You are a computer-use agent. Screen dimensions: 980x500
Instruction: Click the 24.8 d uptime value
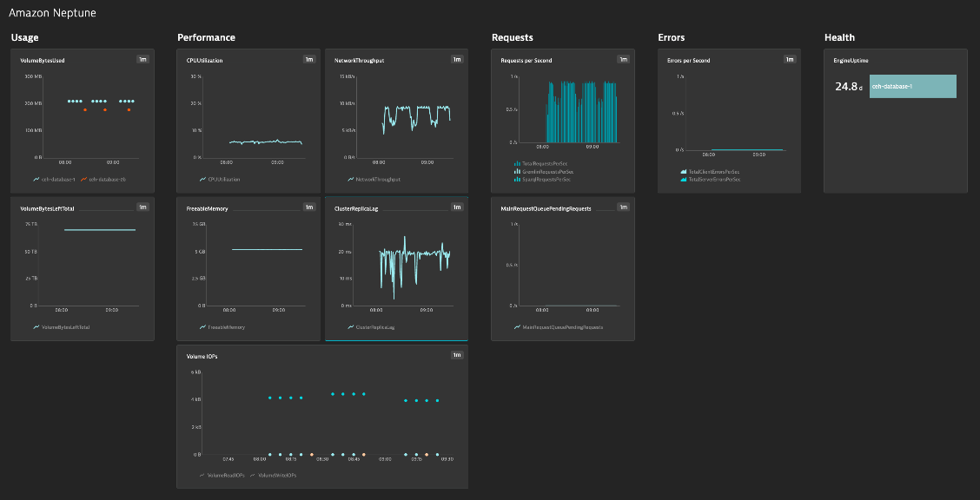tap(849, 87)
